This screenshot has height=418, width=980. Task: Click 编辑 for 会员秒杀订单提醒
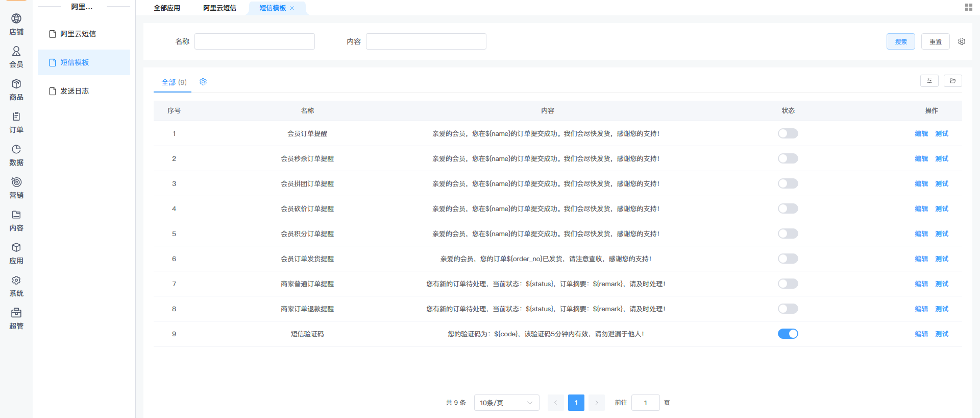pyautogui.click(x=921, y=158)
